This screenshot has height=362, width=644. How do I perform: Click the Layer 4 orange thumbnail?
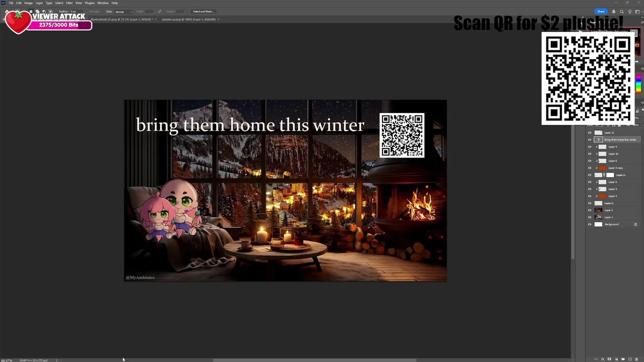(602, 196)
